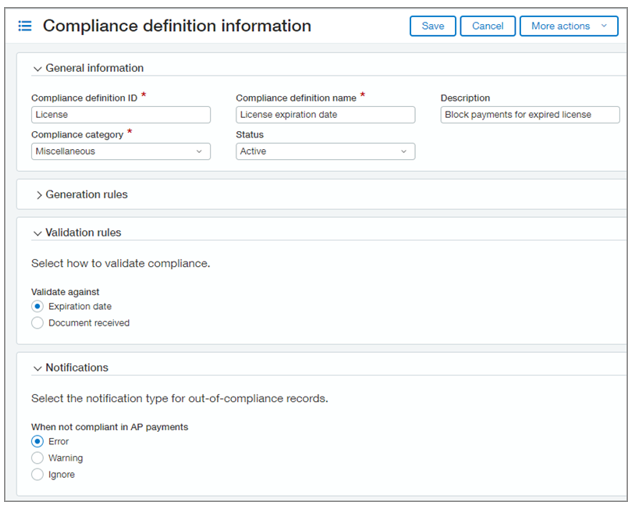Viewport: 632px width, 506px height.
Task: Collapse the Validation rules section
Action: click(38, 233)
